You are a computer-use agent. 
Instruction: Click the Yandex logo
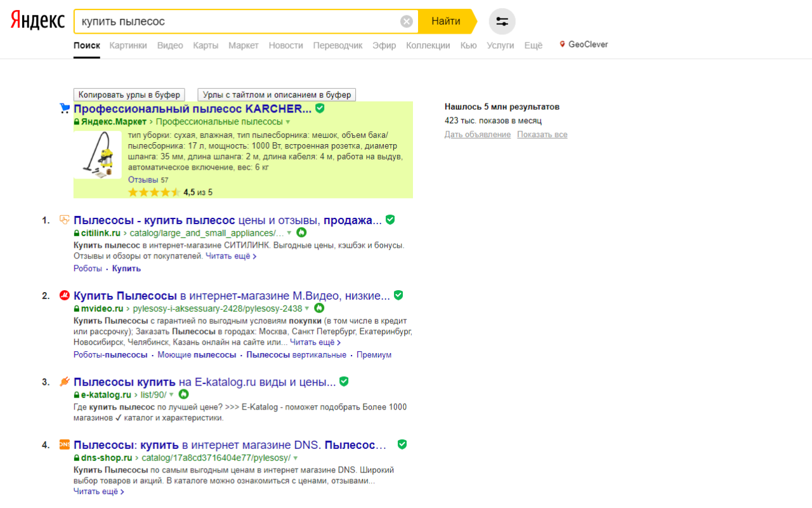[x=36, y=20]
